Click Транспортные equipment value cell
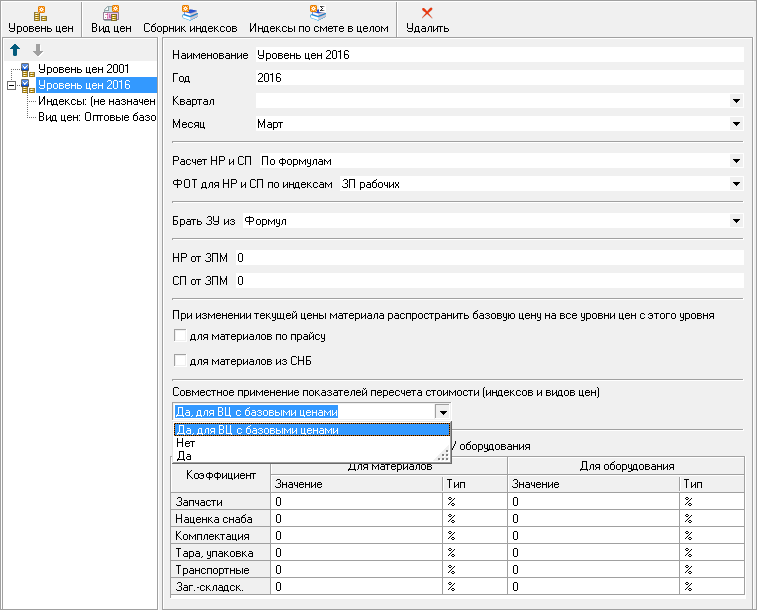Image resolution: width=757 pixels, height=610 pixels. 593,569
